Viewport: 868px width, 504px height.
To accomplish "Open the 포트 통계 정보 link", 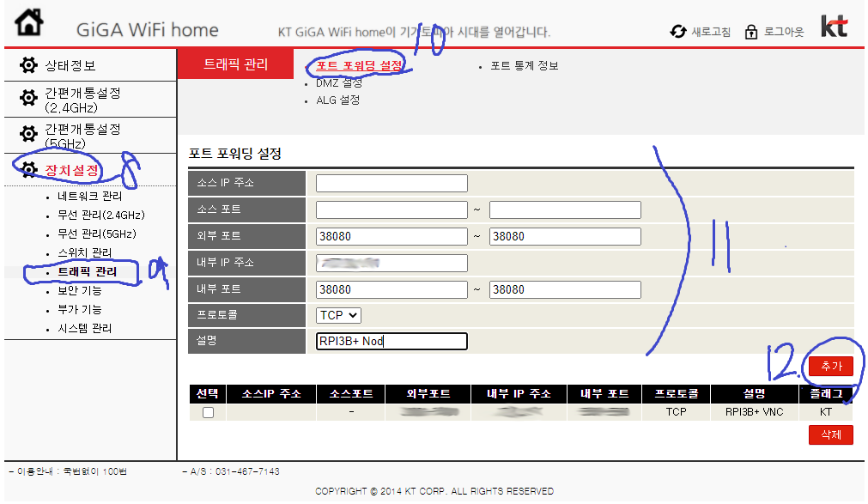I will [525, 65].
